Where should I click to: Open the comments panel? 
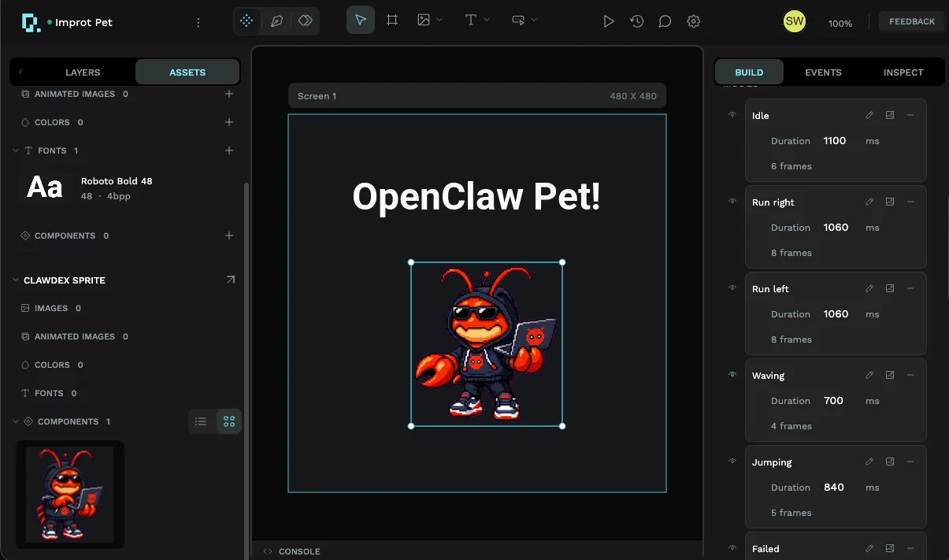click(x=665, y=21)
